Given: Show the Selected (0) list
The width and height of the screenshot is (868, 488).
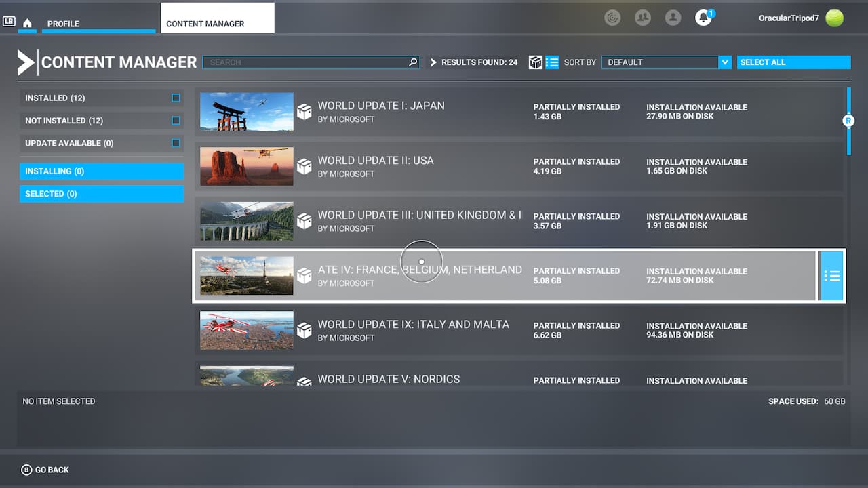Looking at the screenshot, I should coord(102,194).
